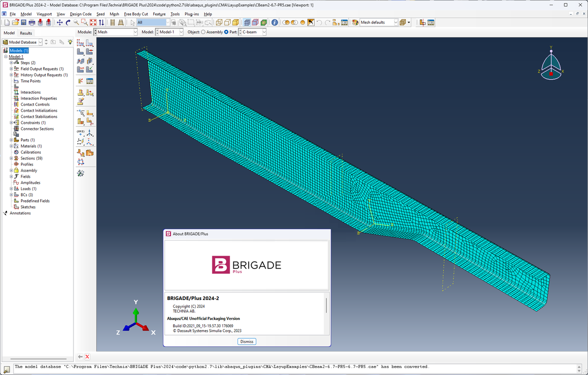Image resolution: width=588 pixels, height=375 pixels.
Task: Click the Partition Edge tool
Action: tap(80, 113)
